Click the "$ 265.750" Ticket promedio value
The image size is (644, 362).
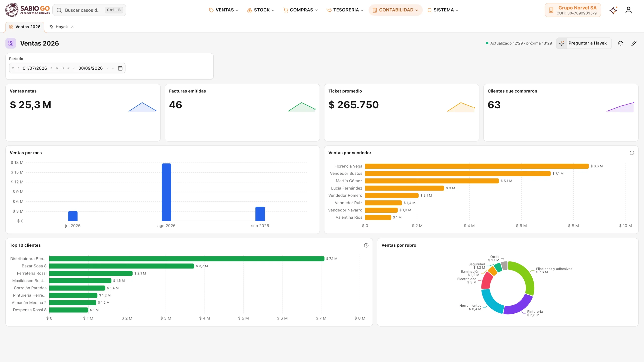click(353, 105)
